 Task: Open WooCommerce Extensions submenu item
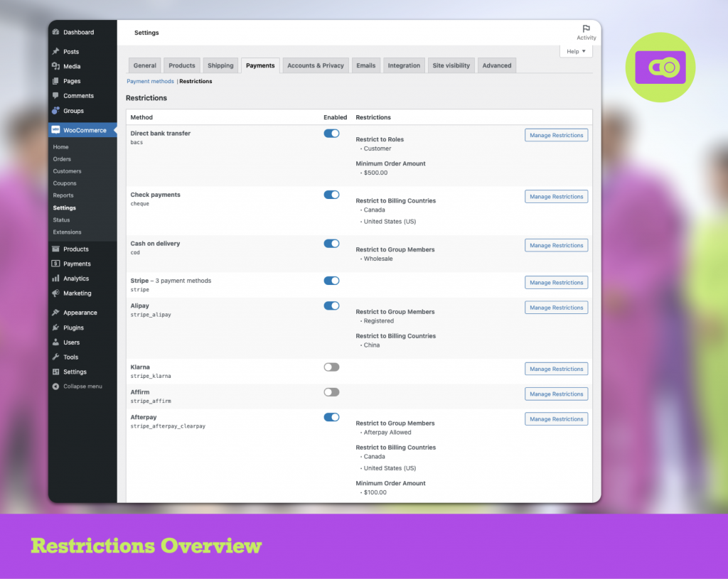[x=67, y=232]
